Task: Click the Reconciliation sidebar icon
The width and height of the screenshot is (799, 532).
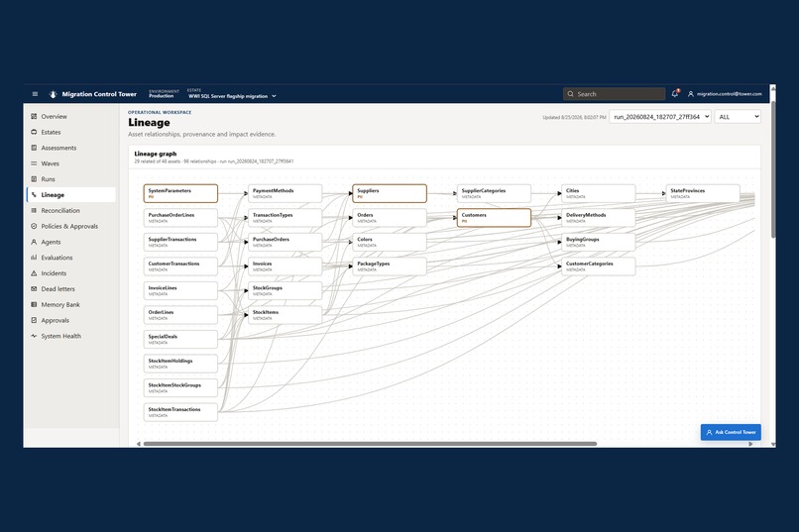Action: point(34,211)
